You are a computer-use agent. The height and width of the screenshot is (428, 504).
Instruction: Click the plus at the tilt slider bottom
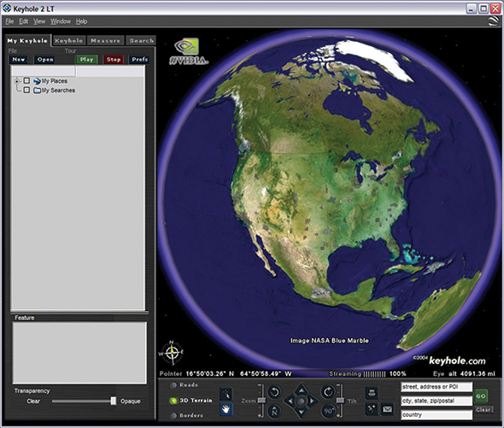coord(338,416)
